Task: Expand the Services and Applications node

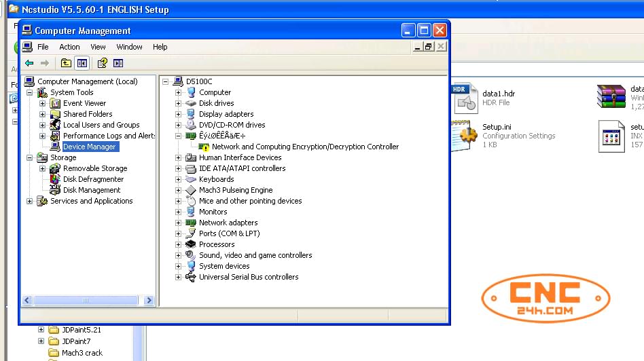Action: 30,201
